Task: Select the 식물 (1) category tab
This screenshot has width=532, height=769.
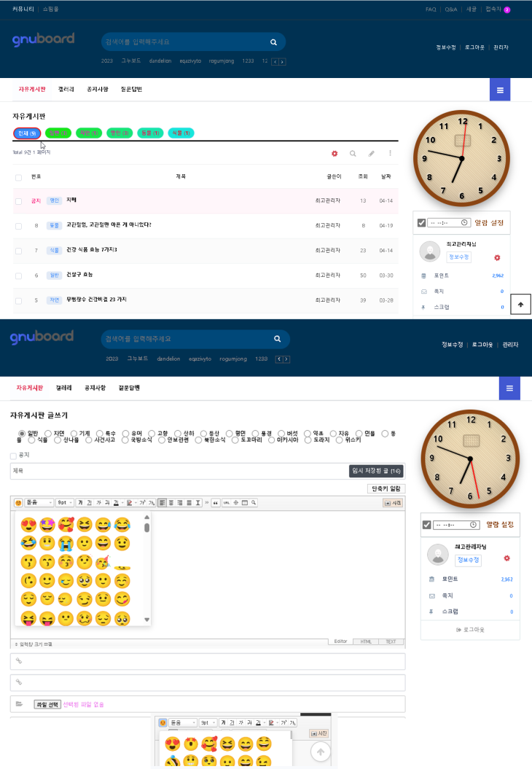Action: pos(181,133)
